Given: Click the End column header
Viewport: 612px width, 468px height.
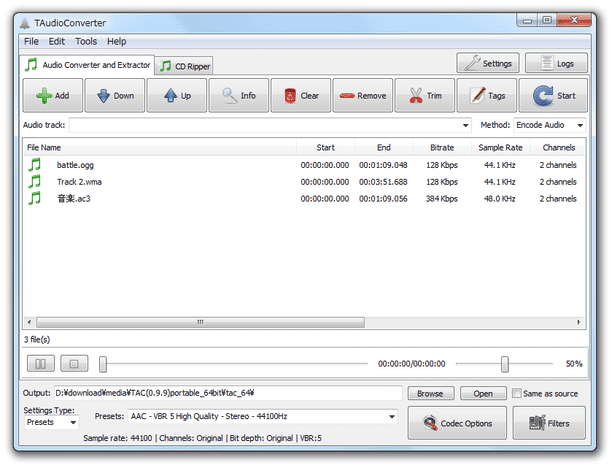Looking at the screenshot, I should point(384,148).
